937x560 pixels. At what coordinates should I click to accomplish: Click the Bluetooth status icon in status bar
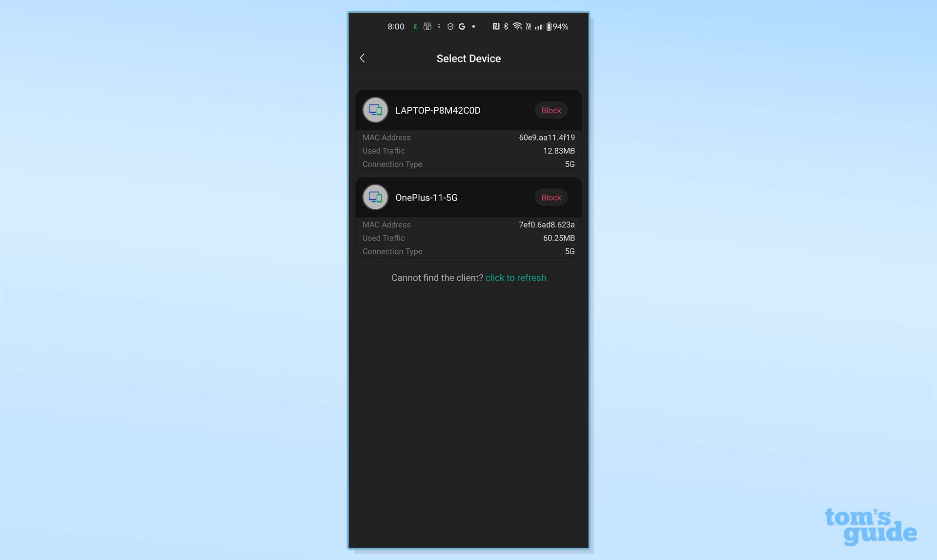coord(505,26)
